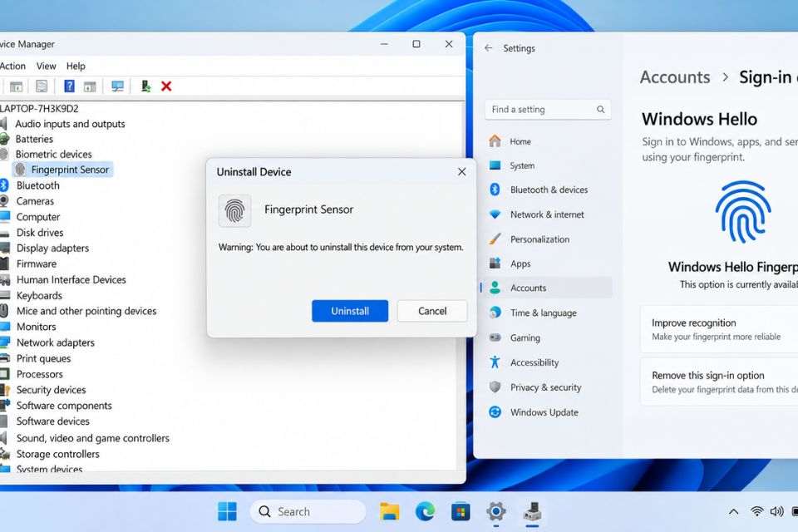Select the Cameras tree node
Viewport: 798px width, 532px height.
(x=35, y=201)
